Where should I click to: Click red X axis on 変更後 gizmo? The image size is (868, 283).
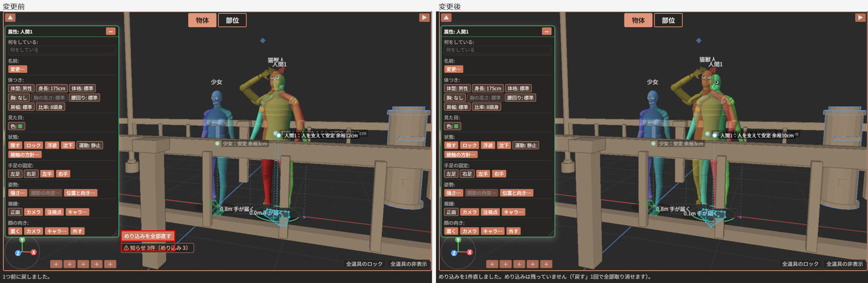click(470, 252)
